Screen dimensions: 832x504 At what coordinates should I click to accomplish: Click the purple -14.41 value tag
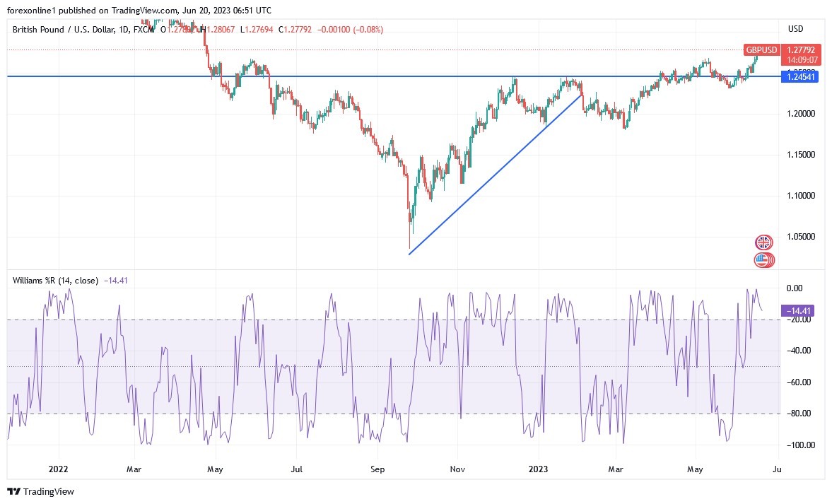(798, 311)
